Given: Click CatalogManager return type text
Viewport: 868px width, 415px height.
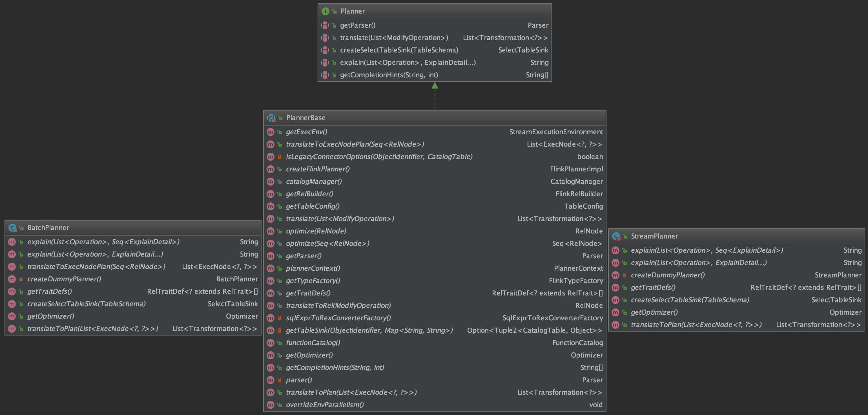Looking at the screenshot, I should pyautogui.click(x=577, y=181).
